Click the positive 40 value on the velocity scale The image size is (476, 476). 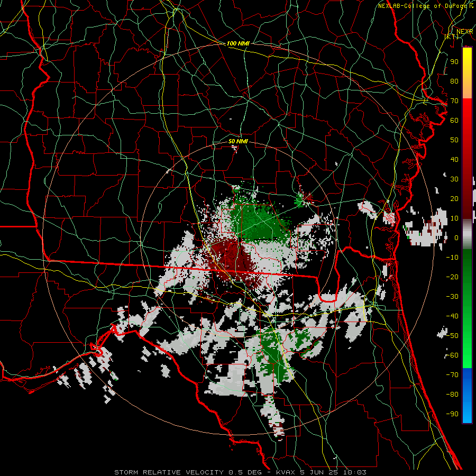coord(454,159)
